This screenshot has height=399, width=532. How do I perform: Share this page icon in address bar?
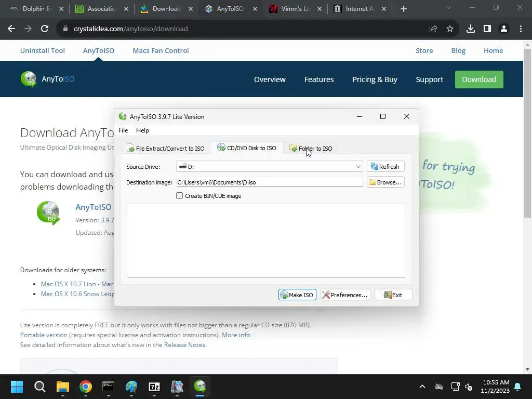433,29
